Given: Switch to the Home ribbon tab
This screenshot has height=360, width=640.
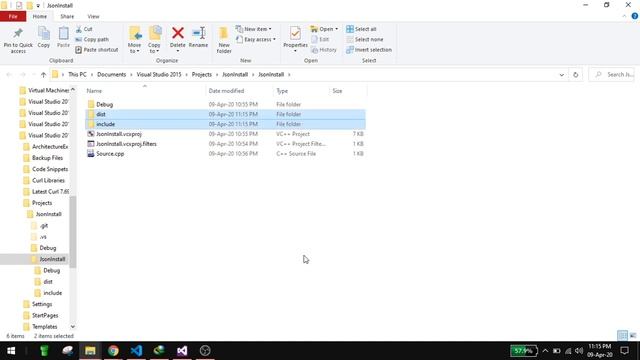Looking at the screenshot, I should tap(40, 16).
